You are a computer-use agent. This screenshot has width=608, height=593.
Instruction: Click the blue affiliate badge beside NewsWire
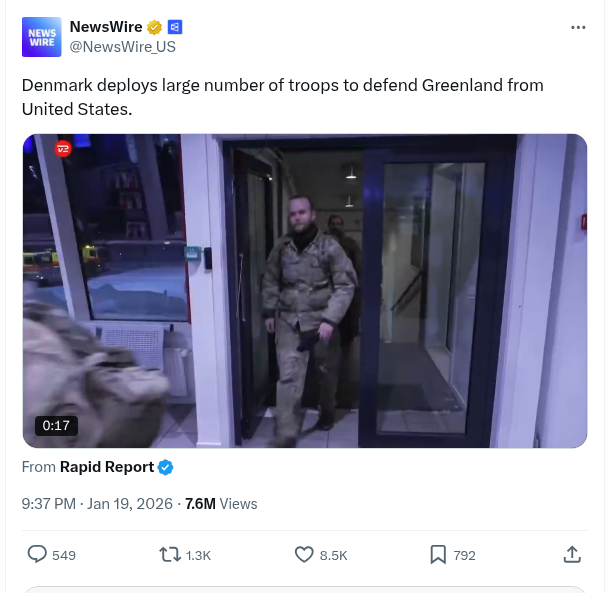click(175, 27)
